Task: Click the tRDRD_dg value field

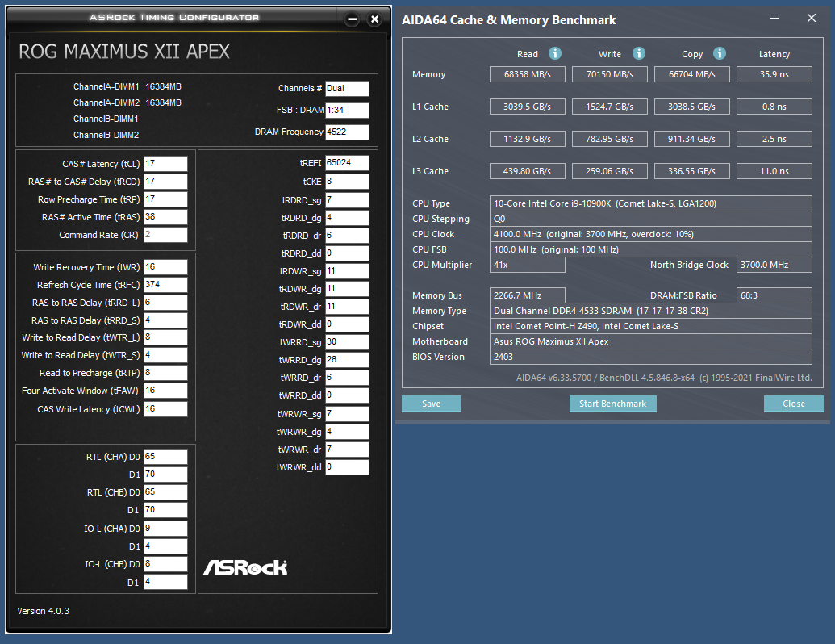Action: click(x=347, y=218)
